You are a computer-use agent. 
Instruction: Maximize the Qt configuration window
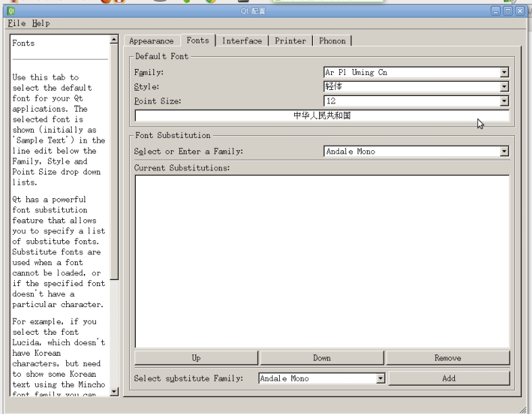click(508, 11)
